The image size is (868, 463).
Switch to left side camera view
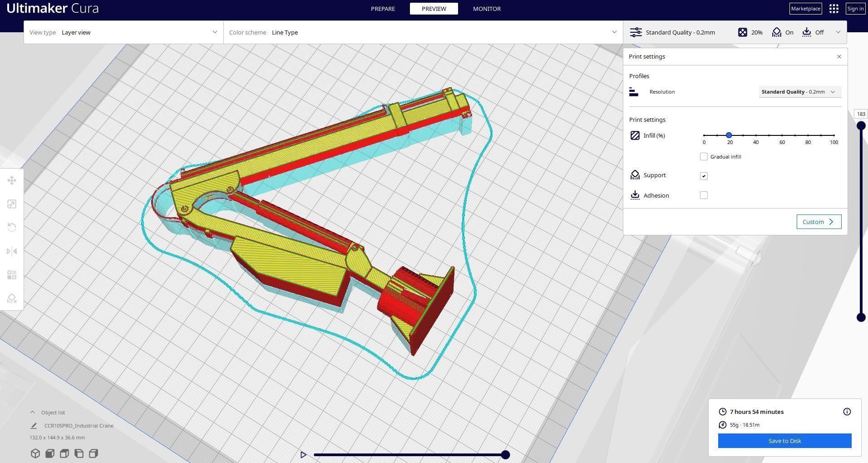click(x=79, y=453)
